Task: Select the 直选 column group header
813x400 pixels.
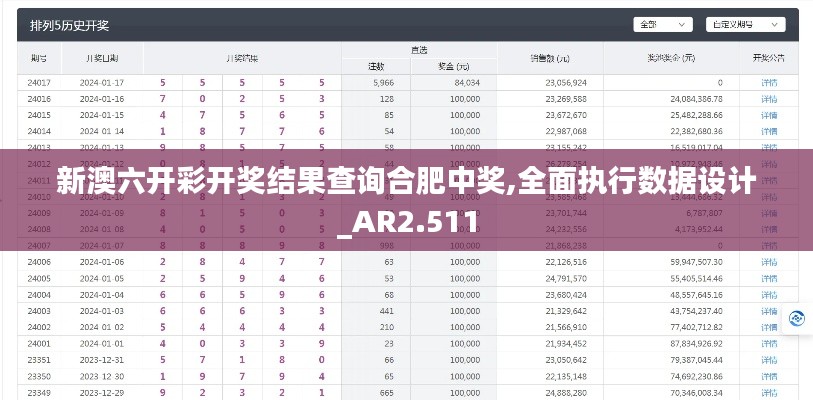Action: point(419,50)
